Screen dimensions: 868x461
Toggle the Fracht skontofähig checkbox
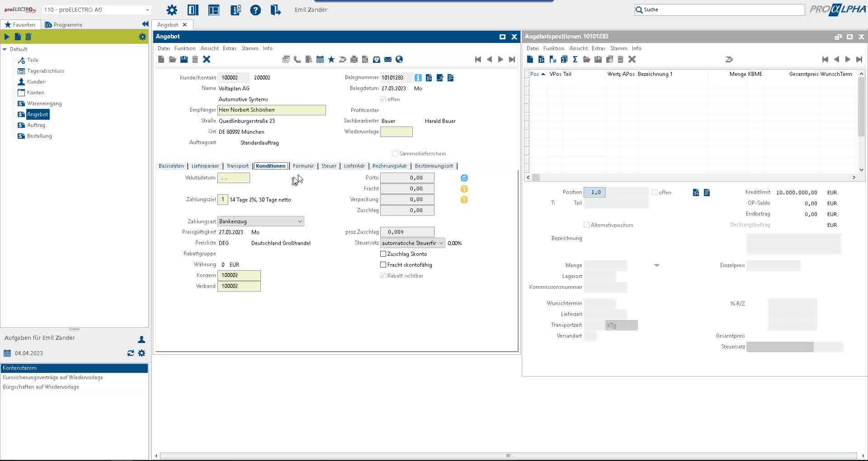383,265
